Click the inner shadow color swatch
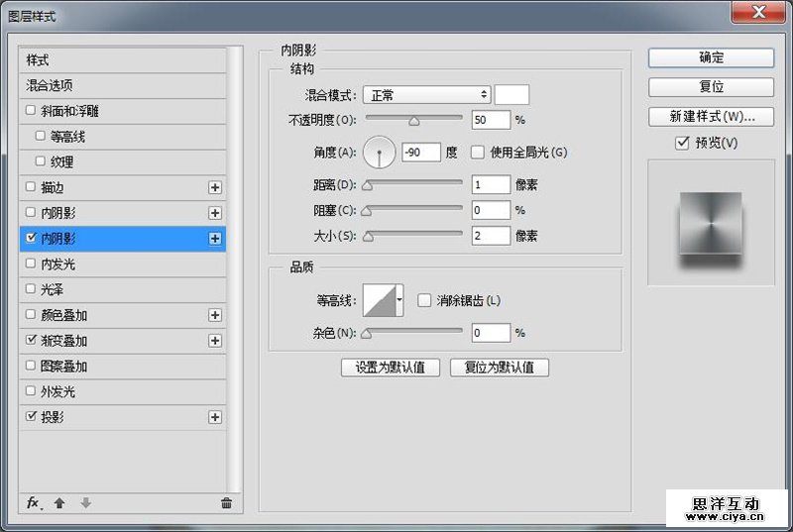 [x=511, y=95]
